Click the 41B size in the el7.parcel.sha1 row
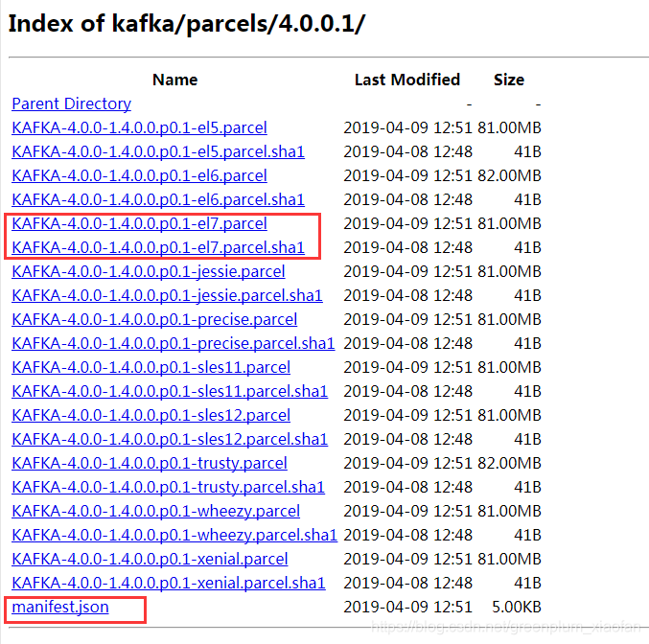649x644 pixels. 527,248
